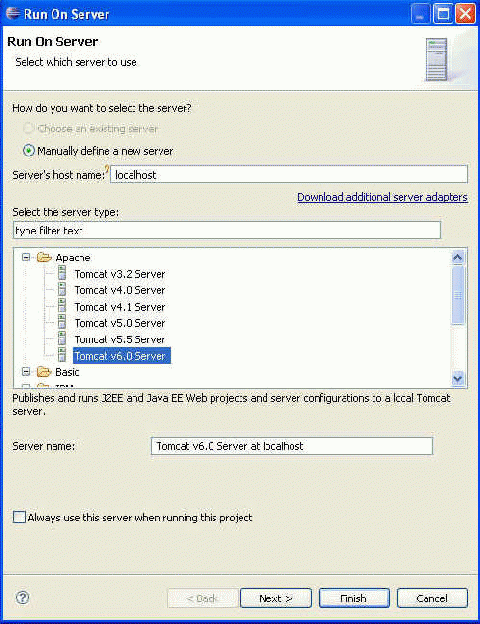Enable Always use this server checkbox
This screenshot has height=624, width=480.
click(19, 517)
